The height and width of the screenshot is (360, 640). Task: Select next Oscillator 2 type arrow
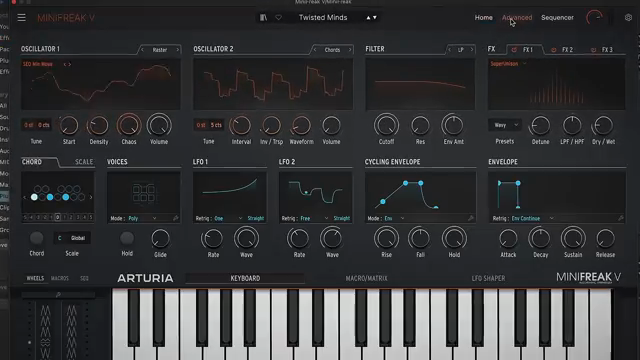pos(350,50)
